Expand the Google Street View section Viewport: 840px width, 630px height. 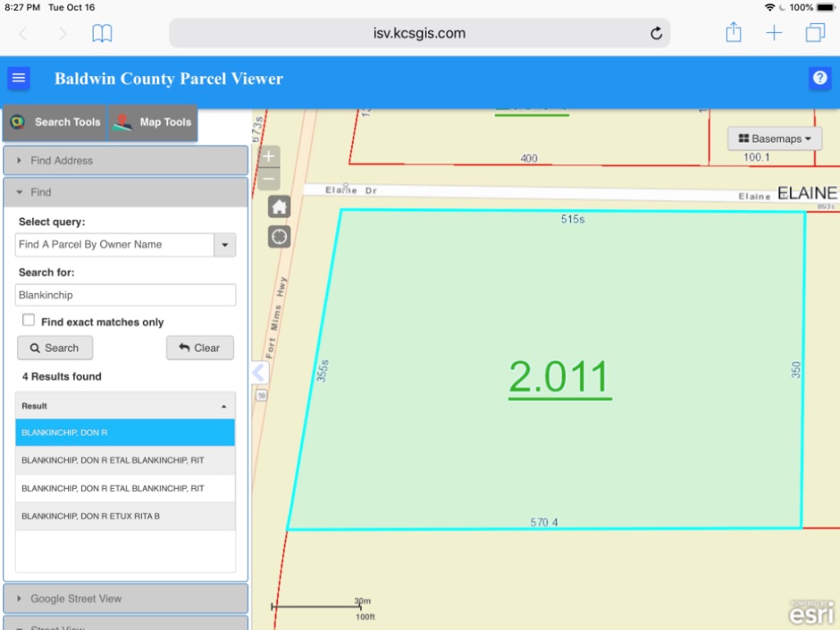pyautogui.click(x=126, y=598)
